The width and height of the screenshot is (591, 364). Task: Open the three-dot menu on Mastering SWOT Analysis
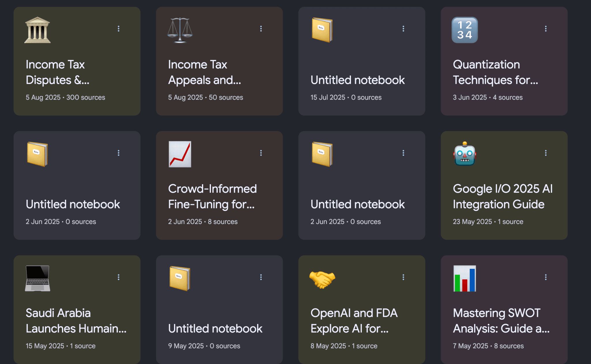[546, 277]
